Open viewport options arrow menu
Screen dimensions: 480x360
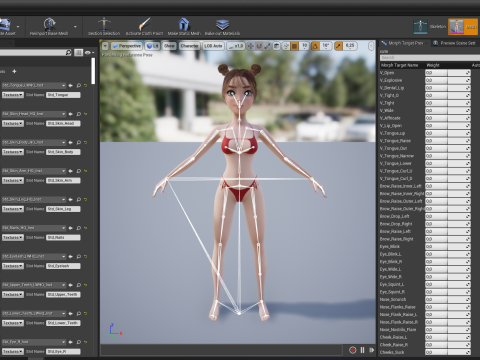(x=105, y=46)
